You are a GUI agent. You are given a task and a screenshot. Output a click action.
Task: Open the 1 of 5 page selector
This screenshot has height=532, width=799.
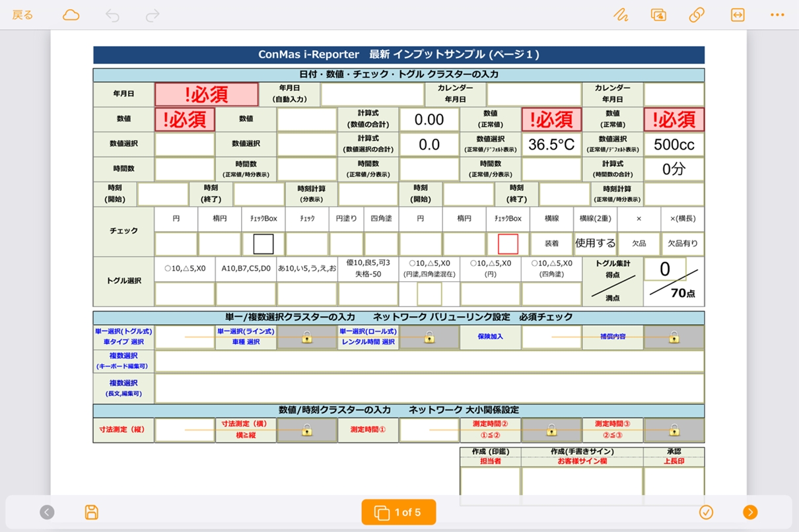[399, 512]
